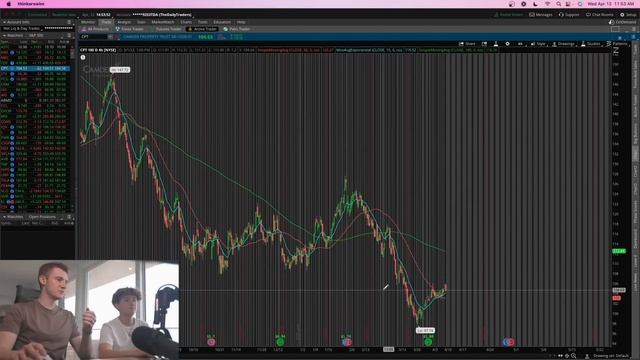The image size is (640, 360).
Task: Open the top Watchlist options menu icon
Action: click(x=69, y=36)
